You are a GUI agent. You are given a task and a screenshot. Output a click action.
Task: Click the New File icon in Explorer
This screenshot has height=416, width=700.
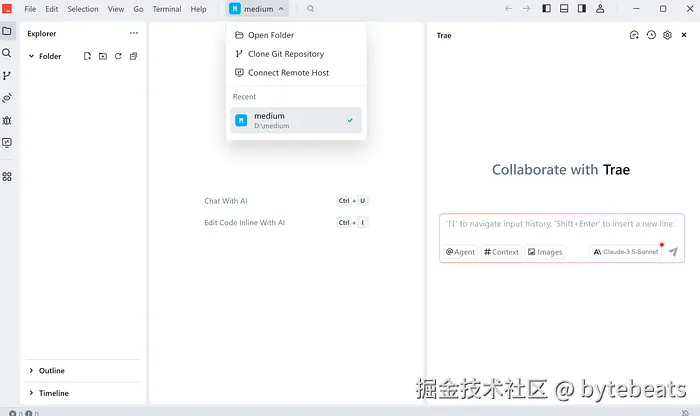click(88, 56)
